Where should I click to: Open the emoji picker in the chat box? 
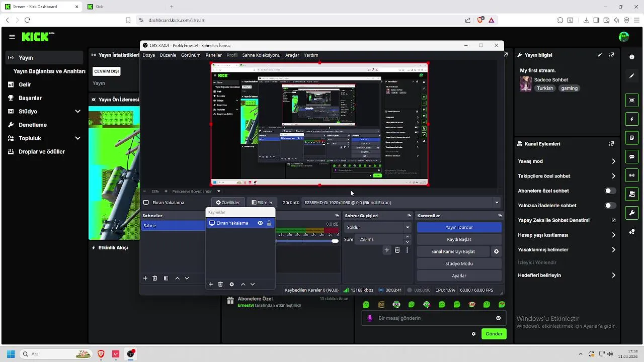point(499,318)
